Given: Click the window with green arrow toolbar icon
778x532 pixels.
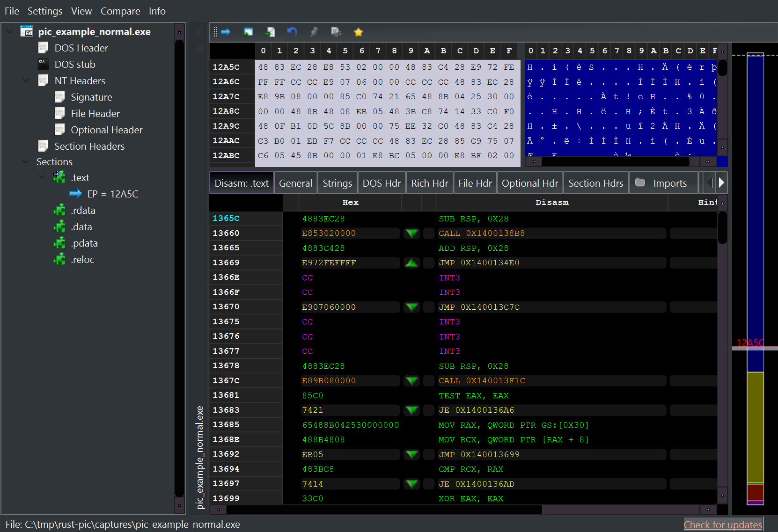Looking at the screenshot, I should click(x=248, y=32).
